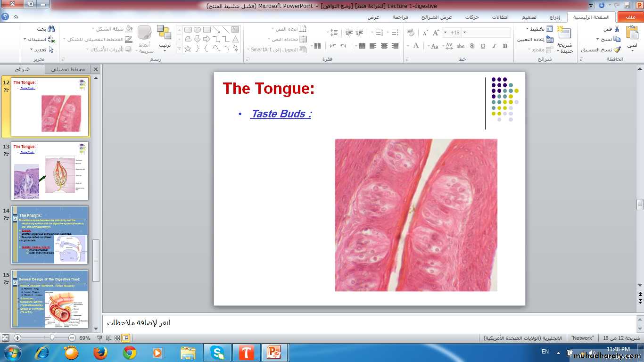This screenshot has height=362, width=644.
Task: Click the zoom slider handle in status bar
Action: (x=52, y=338)
